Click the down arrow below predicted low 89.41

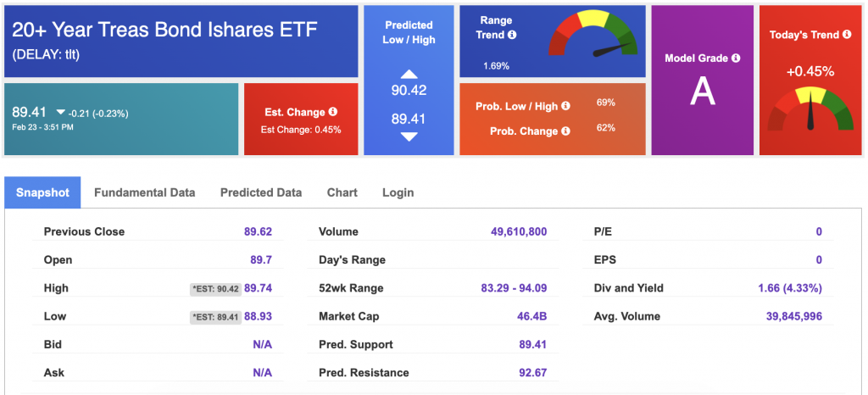[409, 136]
